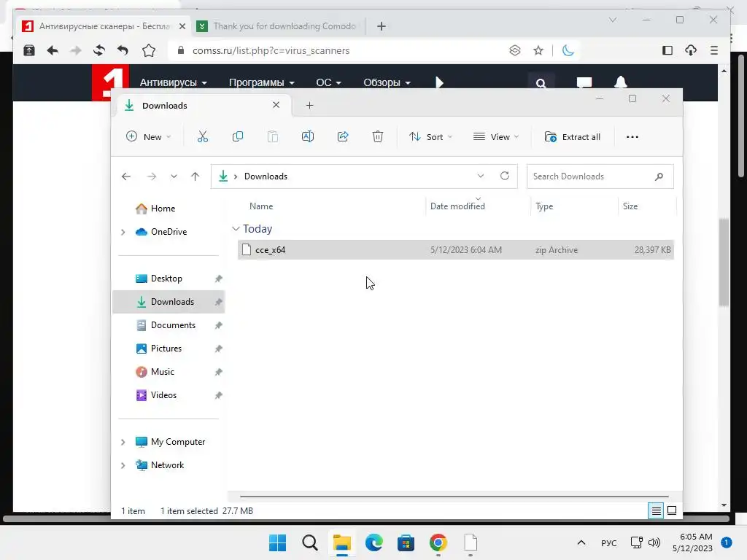Click the Rename icon in Explorer toolbar
The height and width of the screenshot is (560, 747).
(308, 137)
